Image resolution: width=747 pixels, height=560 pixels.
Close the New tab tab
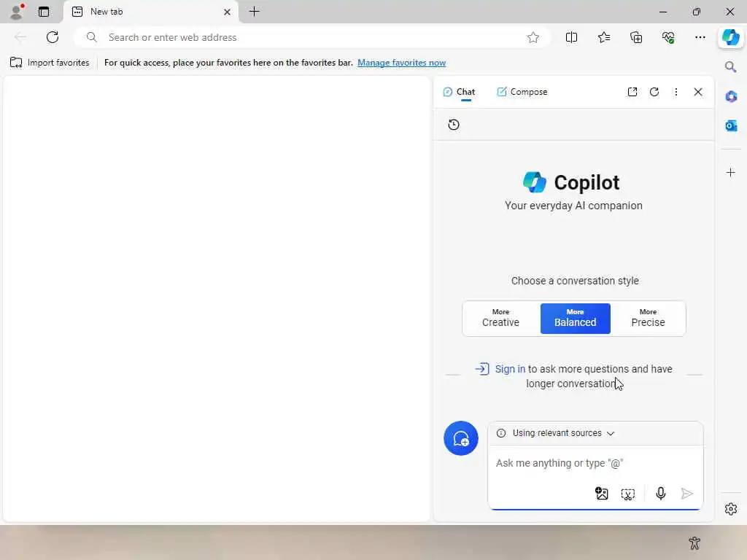click(228, 12)
